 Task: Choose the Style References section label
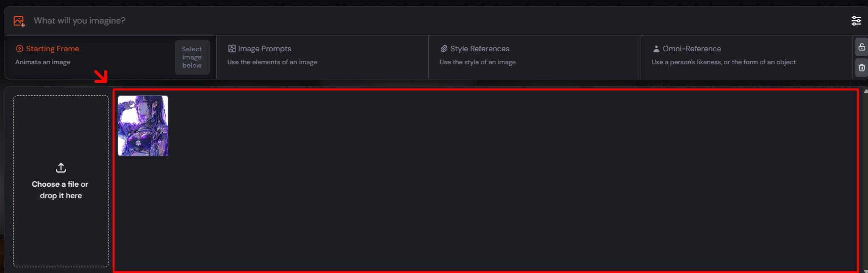point(480,49)
